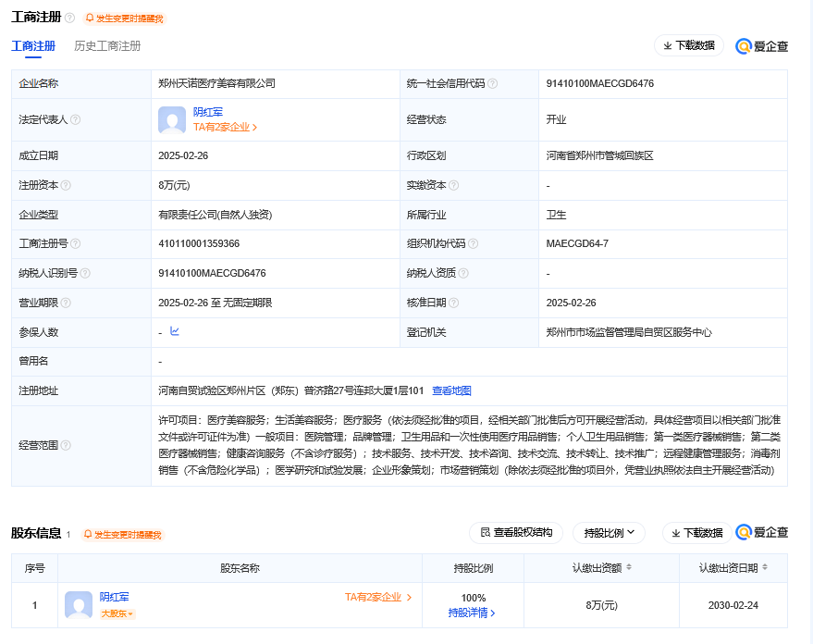Click avatar of legal representative 阴红军
Screen dimensions: 813x644
coord(172,119)
